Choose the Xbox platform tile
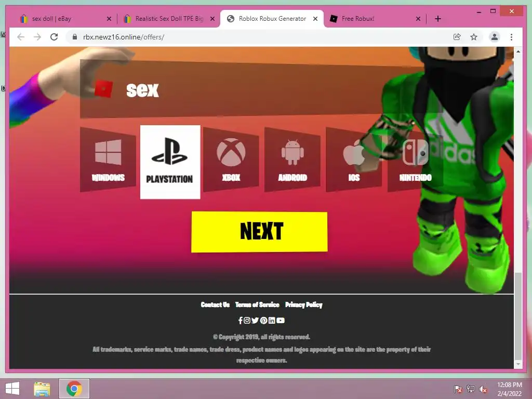 [x=231, y=159]
